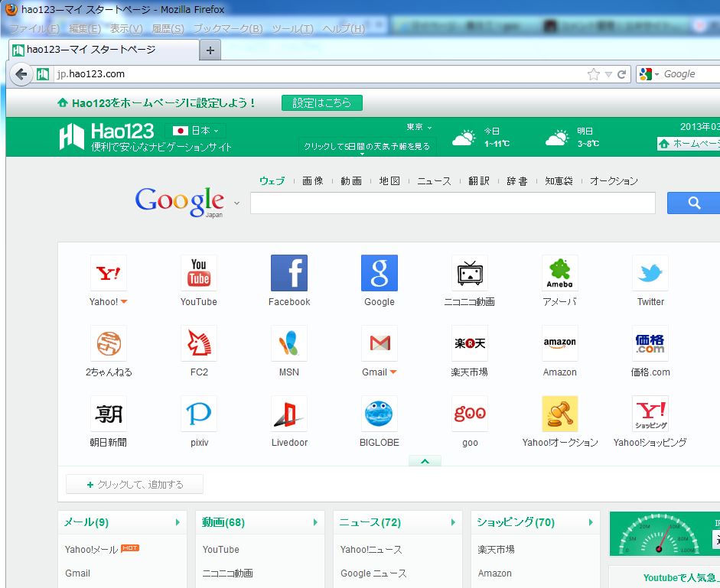The height and width of the screenshot is (588, 720).
Task: Open the Yahoo!メール link
Action: point(91,550)
